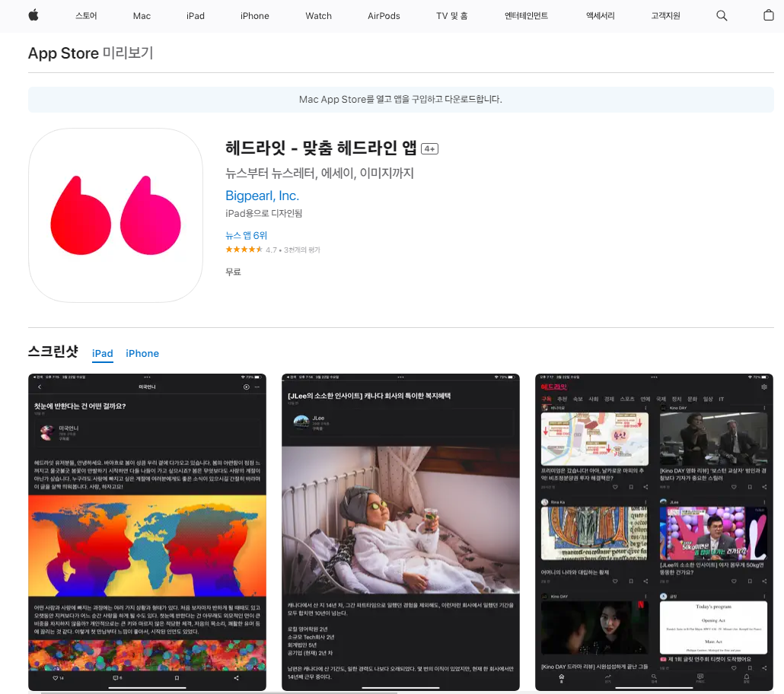Image resolution: width=784 pixels, height=694 pixels.
Task: Click the 4+ age rating badge
Action: click(x=429, y=149)
